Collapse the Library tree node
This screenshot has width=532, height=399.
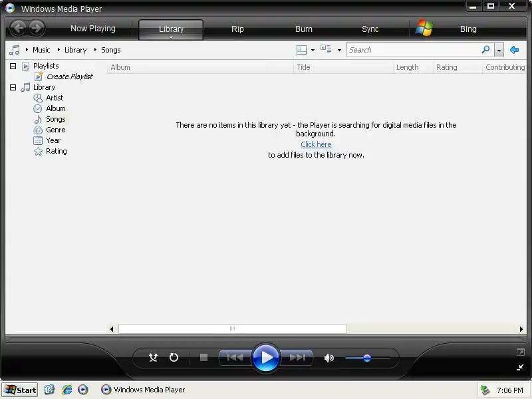(13, 87)
